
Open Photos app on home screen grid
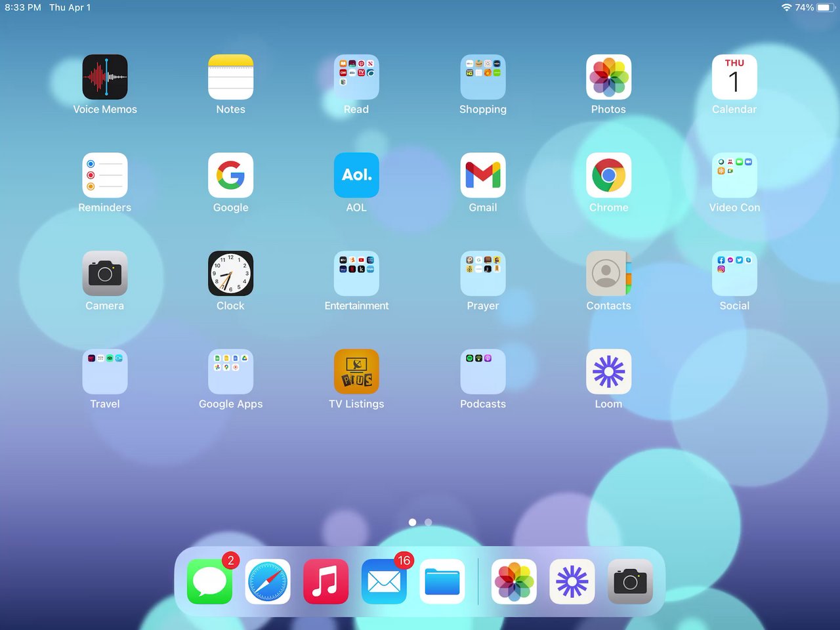[x=608, y=77]
